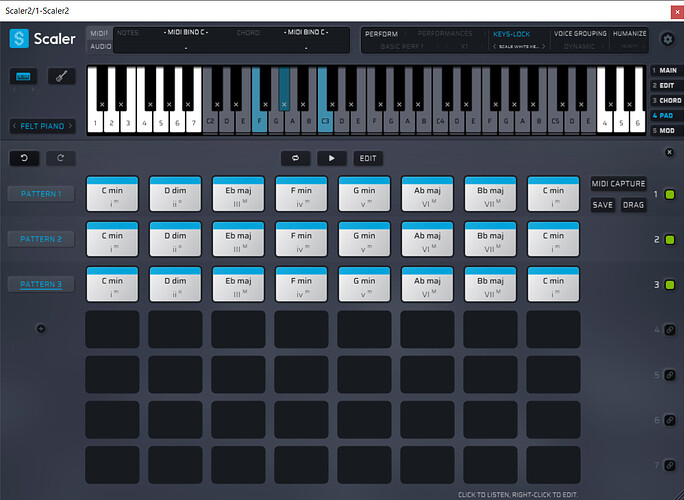Select PATTERN 2

pos(41,239)
